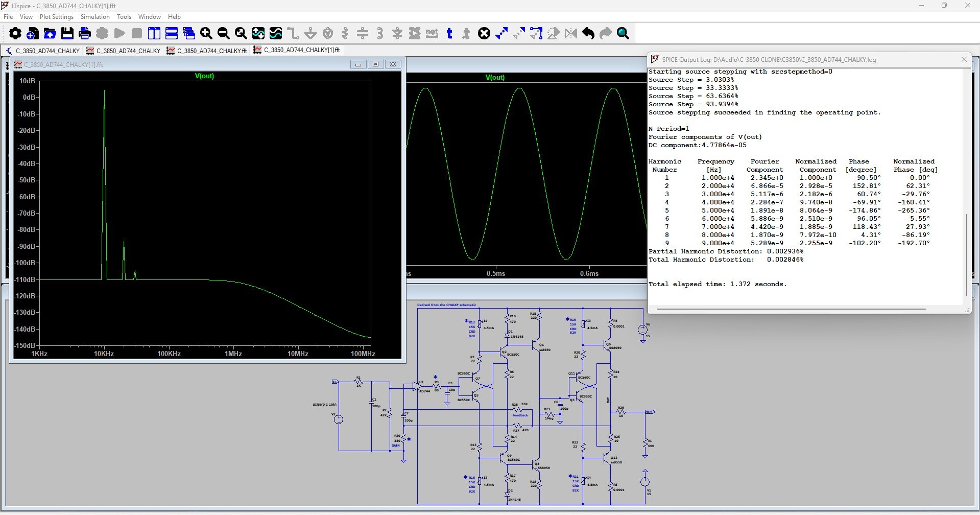The image size is (980, 515).
Task: Select the Ground symbol tool
Action: [x=310, y=34]
